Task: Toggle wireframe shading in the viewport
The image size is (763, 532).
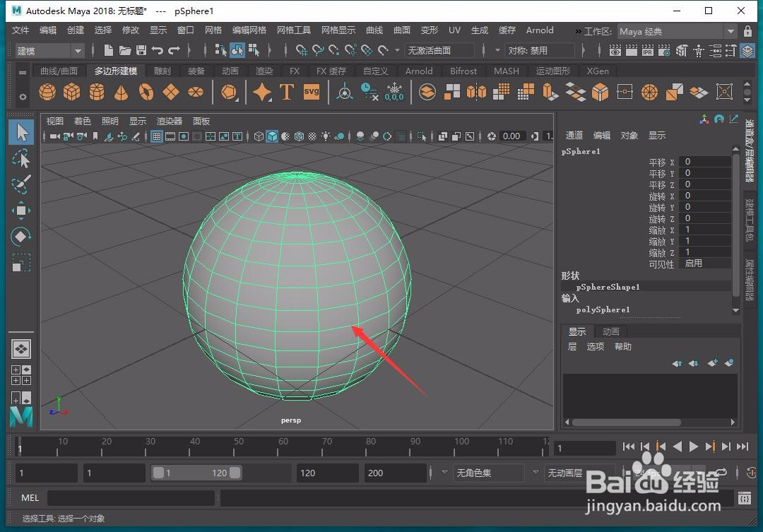Action: click(259, 136)
